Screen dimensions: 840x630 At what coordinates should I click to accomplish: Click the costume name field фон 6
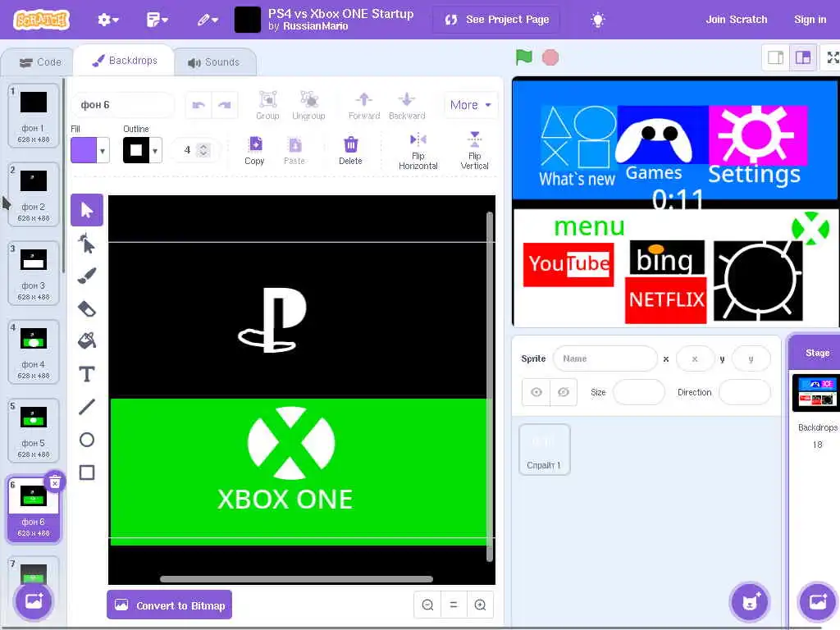point(123,105)
